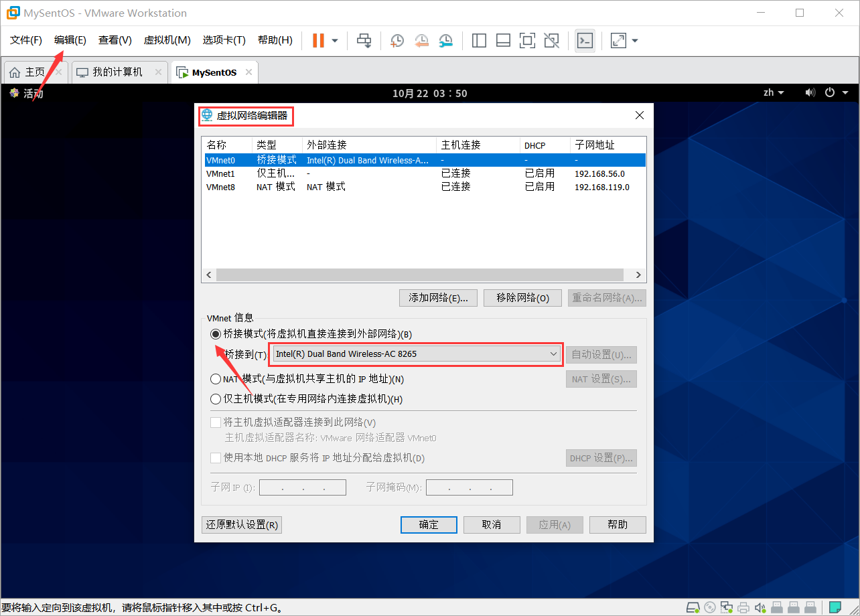Select the 仅主机模式 radio button
The image size is (860, 616).
[216, 399]
